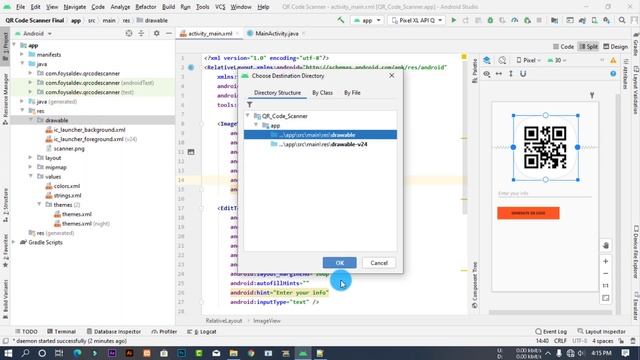This screenshot has height=360, width=640.
Task: Select the highlighted drawable destination folder
Action: [x=320, y=135]
